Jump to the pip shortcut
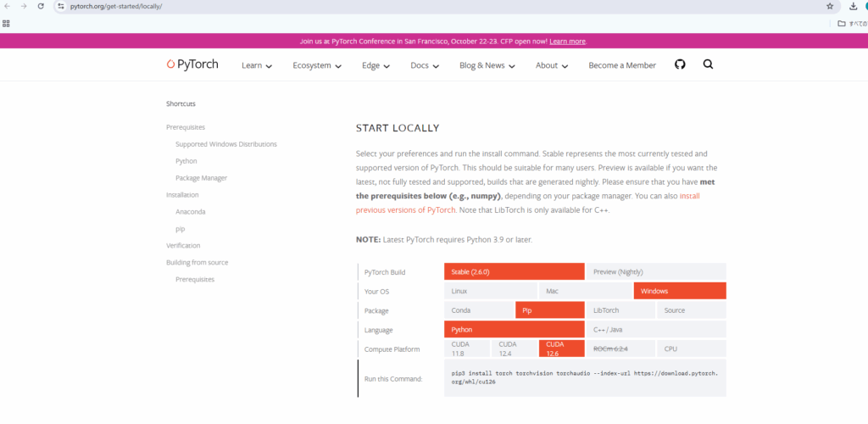This screenshot has height=424, width=868. (x=180, y=229)
